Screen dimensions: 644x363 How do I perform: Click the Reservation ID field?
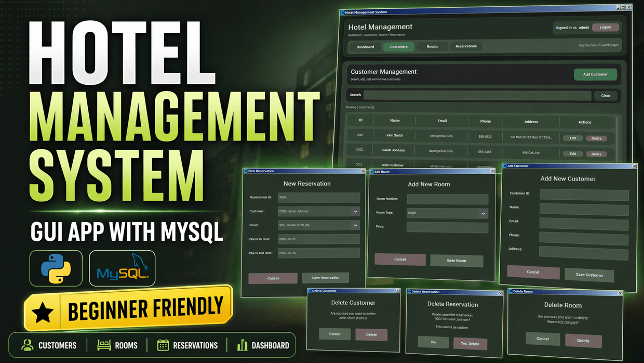pos(318,198)
